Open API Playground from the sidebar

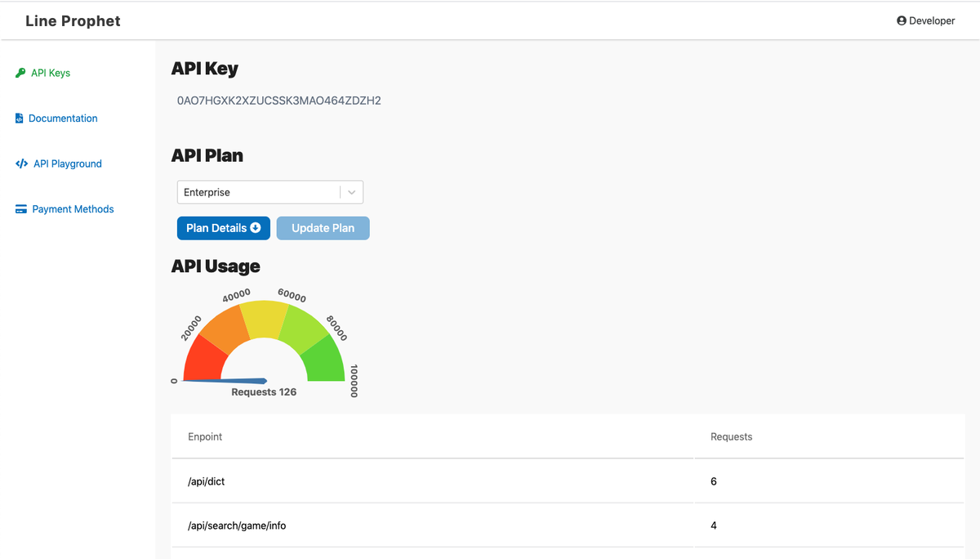click(59, 163)
